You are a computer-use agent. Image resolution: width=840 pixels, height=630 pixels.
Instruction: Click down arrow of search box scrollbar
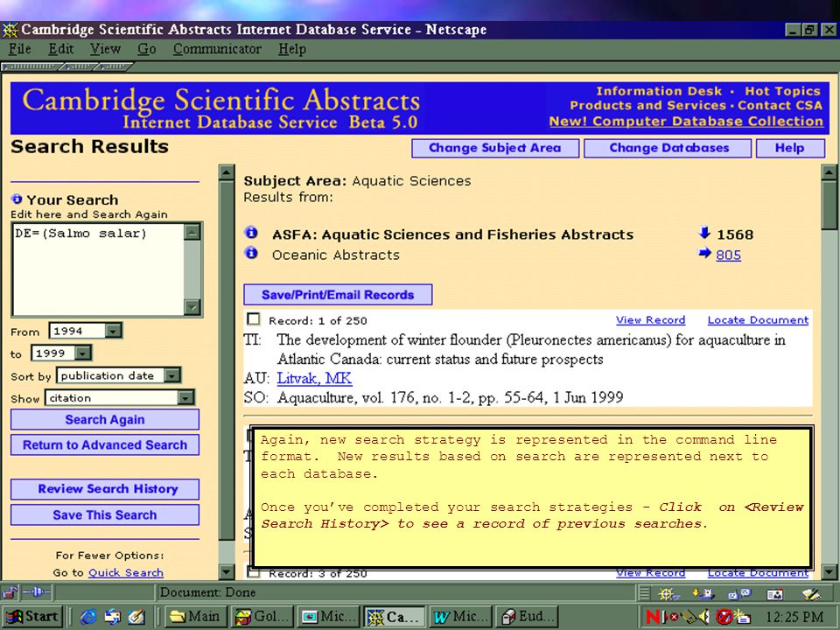click(x=192, y=307)
